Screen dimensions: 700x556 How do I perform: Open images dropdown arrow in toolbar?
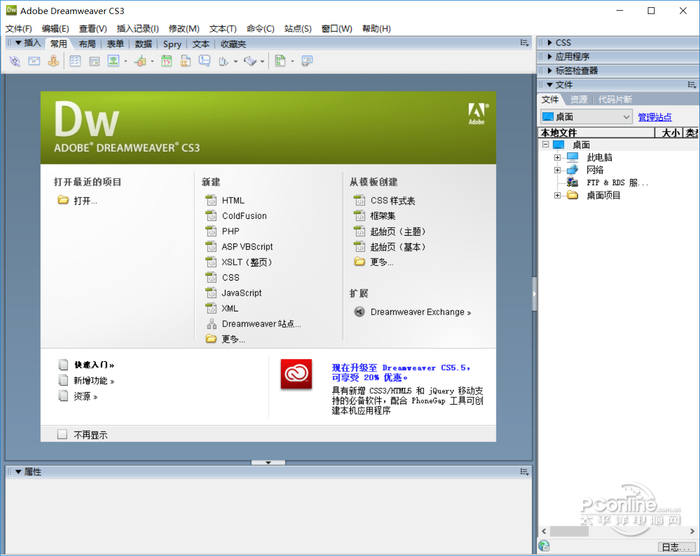click(125, 61)
